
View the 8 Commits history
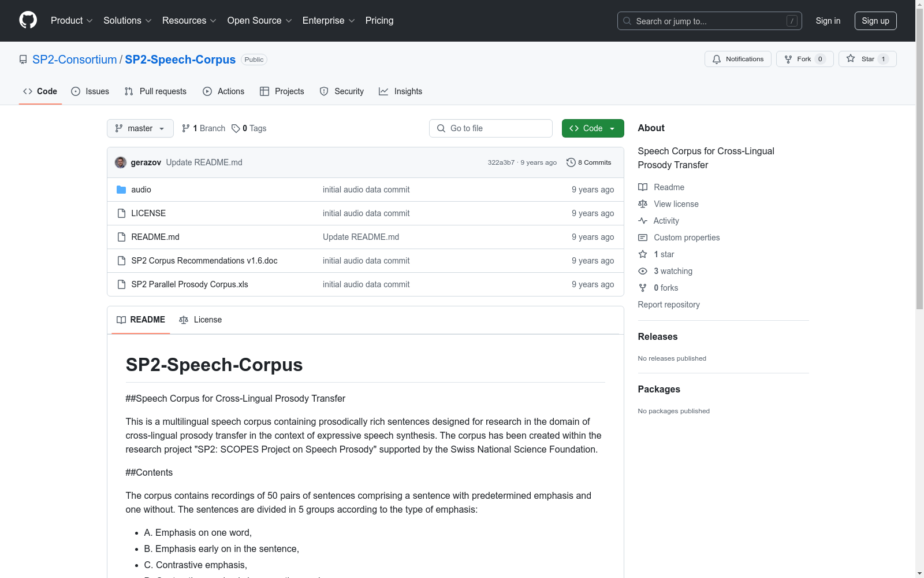589,162
